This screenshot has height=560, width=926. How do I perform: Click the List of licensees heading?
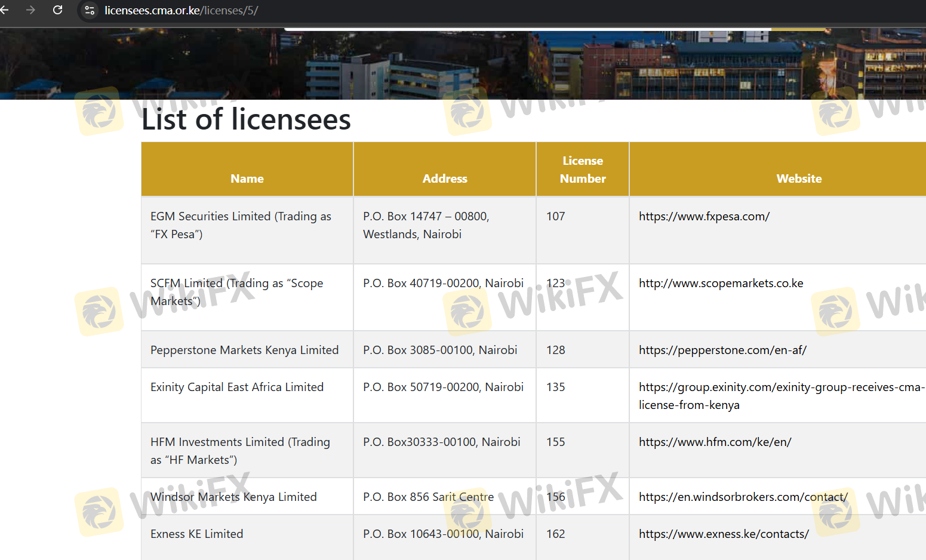246,119
